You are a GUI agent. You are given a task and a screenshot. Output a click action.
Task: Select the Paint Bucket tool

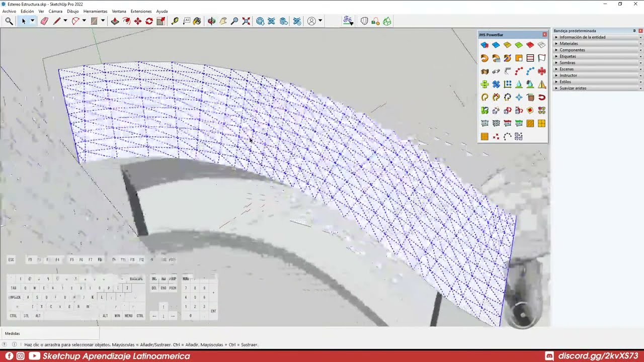point(197,21)
